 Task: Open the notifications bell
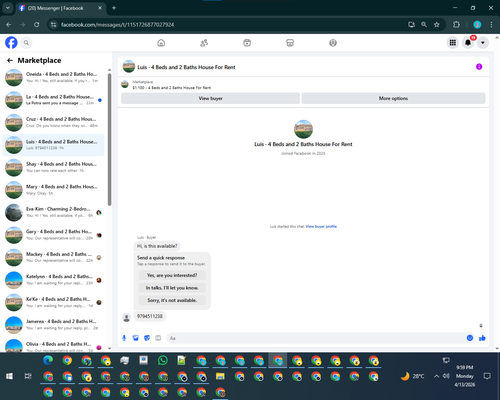coord(468,43)
